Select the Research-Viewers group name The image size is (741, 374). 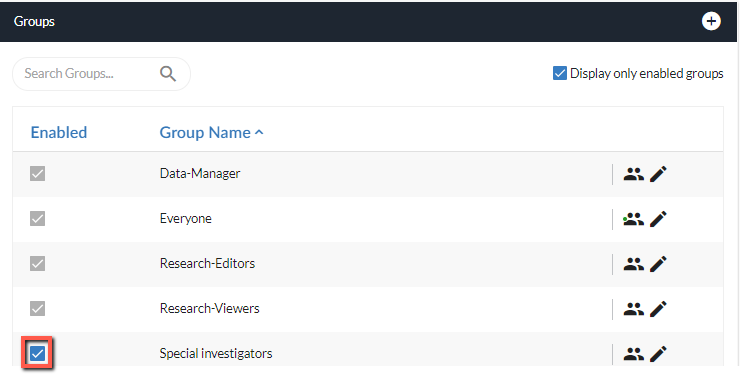210,308
